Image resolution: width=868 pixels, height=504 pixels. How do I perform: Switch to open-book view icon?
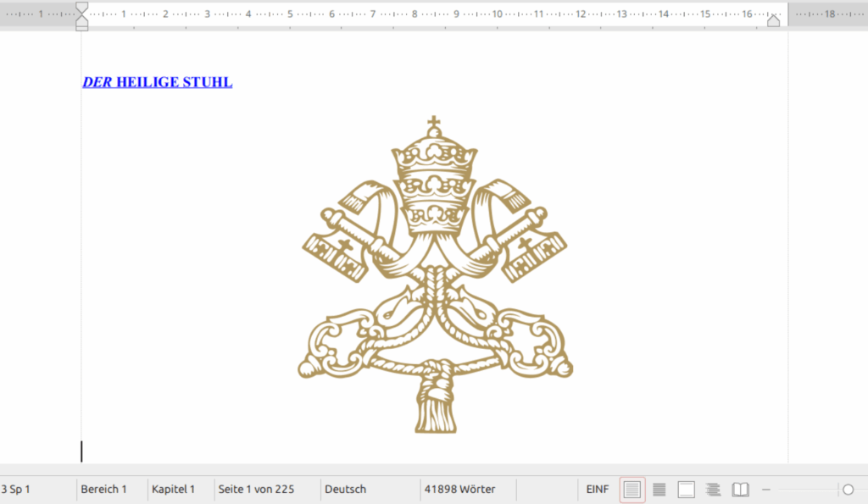(740, 490)
